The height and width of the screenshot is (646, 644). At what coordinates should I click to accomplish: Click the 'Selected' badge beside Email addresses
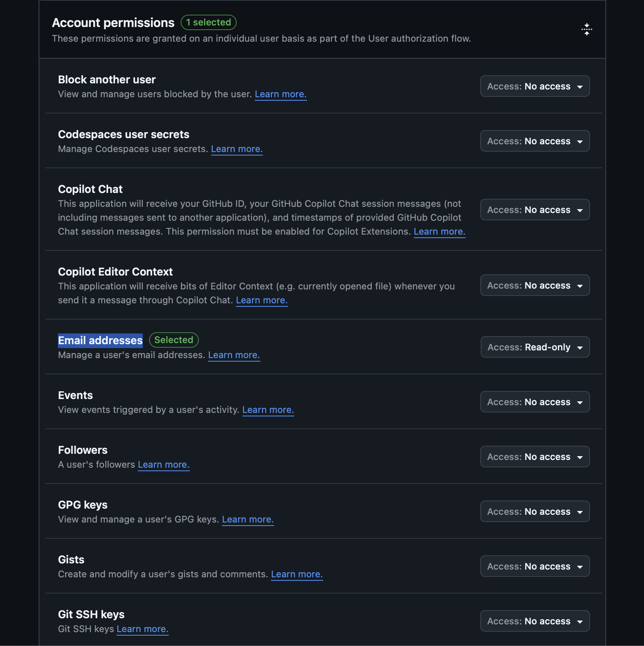pos(174,340)
